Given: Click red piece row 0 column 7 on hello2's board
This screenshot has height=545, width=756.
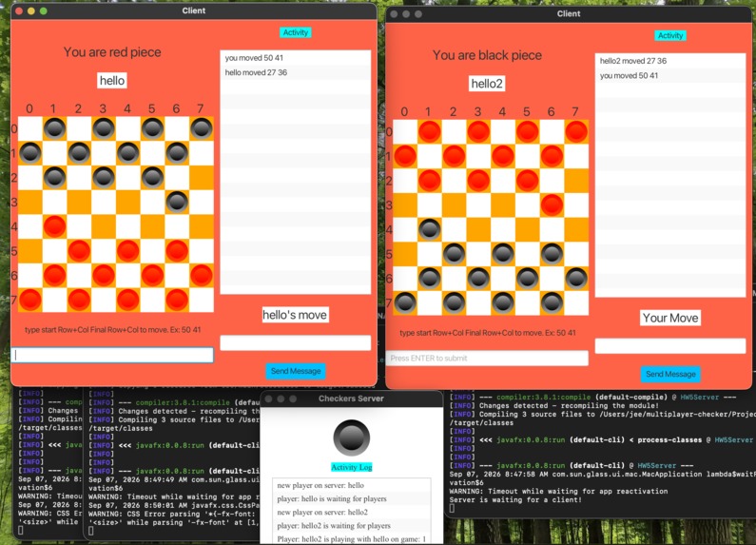Looking at the screenshot, I should [576, 131].
